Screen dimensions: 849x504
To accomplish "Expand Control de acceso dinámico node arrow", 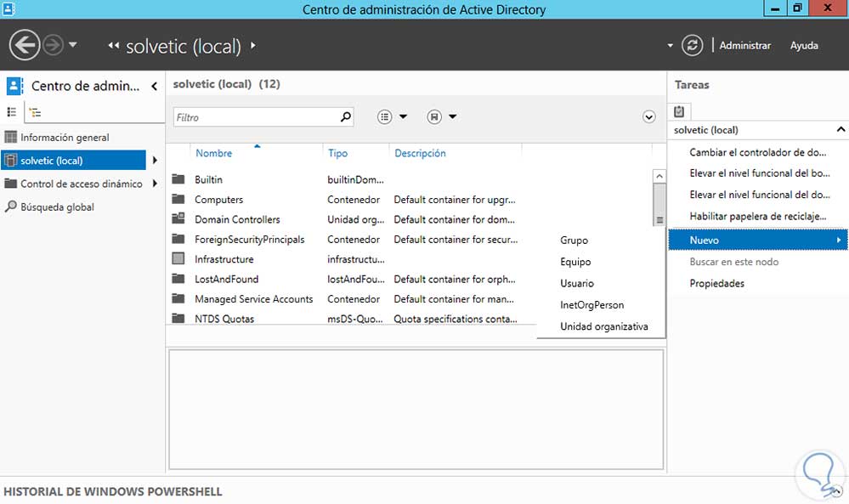I will (155, 184).
